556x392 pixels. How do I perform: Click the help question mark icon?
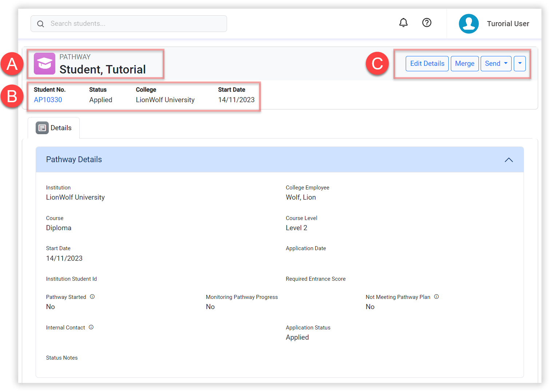pyautogui.click(x=426, y=23)
